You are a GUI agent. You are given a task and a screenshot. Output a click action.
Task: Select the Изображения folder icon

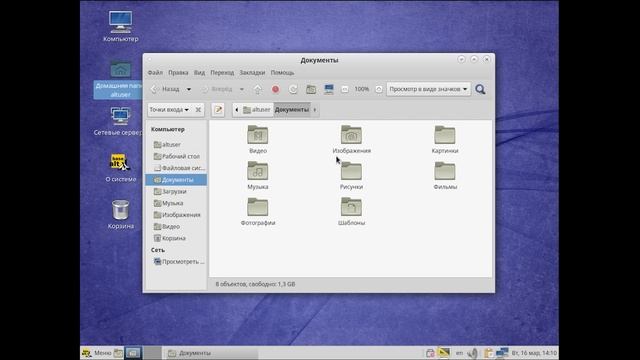(x=351, y=135)
